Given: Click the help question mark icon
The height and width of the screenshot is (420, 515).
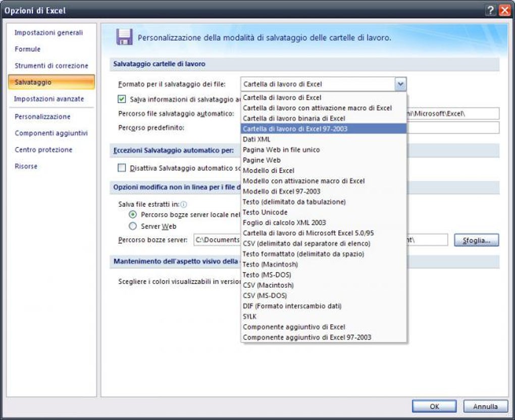Looking at the screenshot, I should pos(490,11).
